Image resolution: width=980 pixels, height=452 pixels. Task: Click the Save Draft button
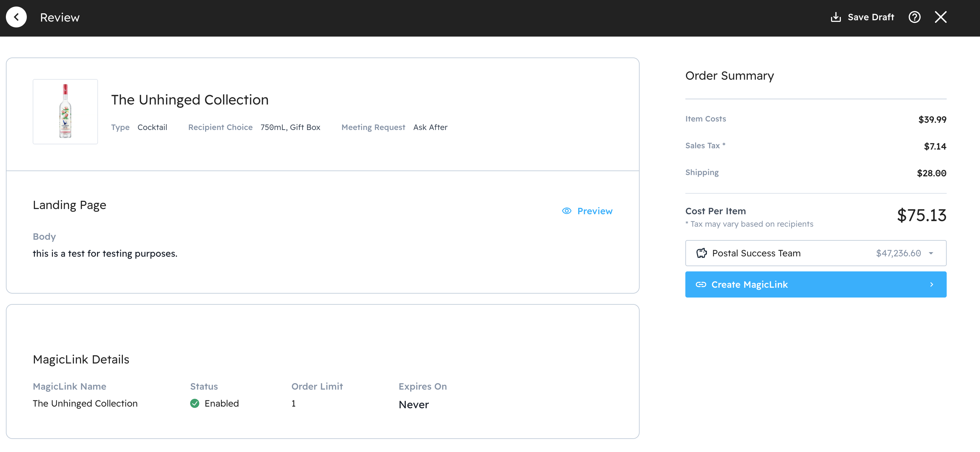[x=871, y=17]
